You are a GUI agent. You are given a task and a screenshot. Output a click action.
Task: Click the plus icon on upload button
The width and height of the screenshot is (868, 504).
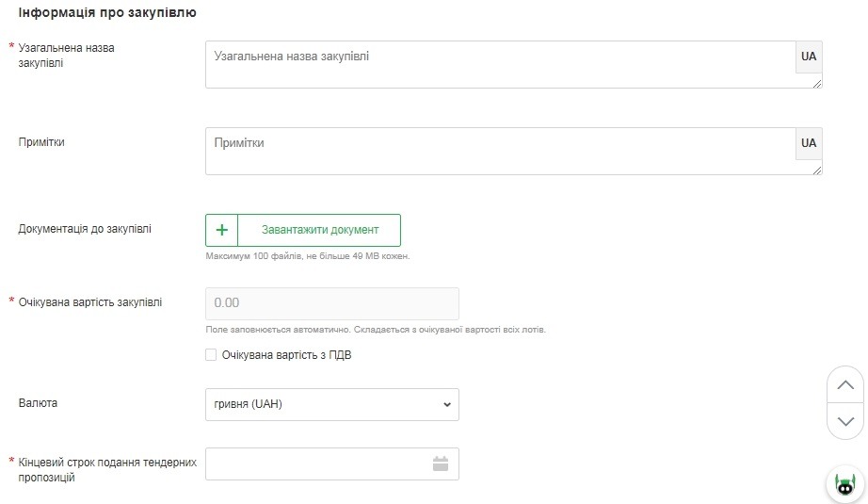click(222, 230)
